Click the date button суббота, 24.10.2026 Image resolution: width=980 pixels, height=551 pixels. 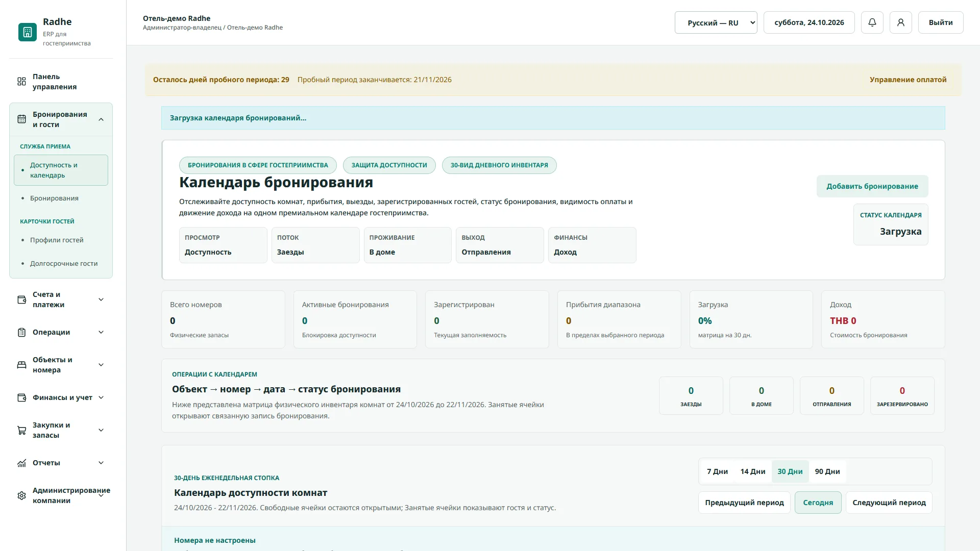pos(809,22)
